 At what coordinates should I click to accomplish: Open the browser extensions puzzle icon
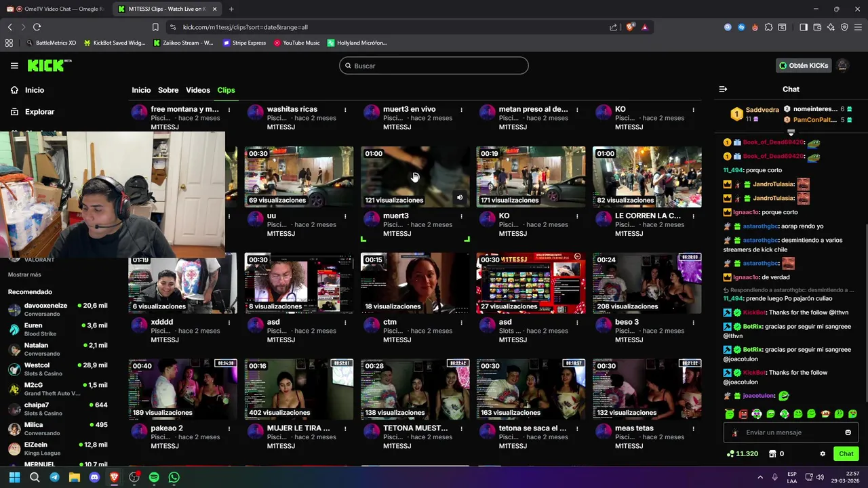click(x=768, y=27)
